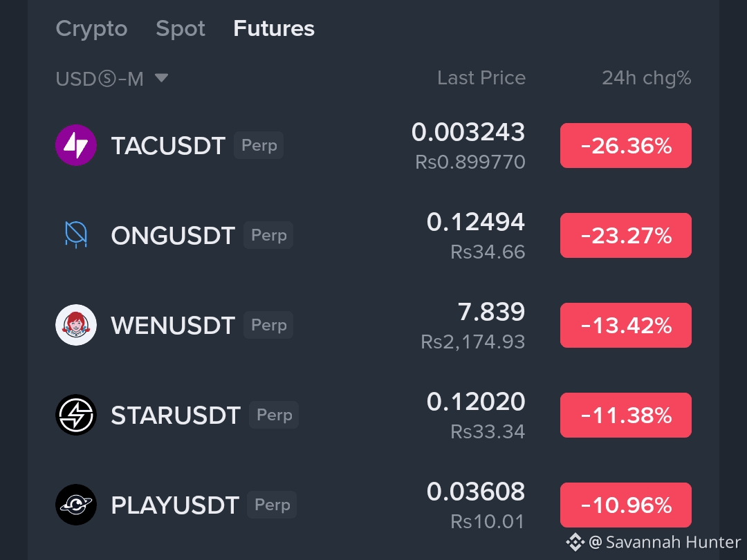The image size is (747, 560).
Task: Click the -13.42% change badge
Action: click(625, 325)
